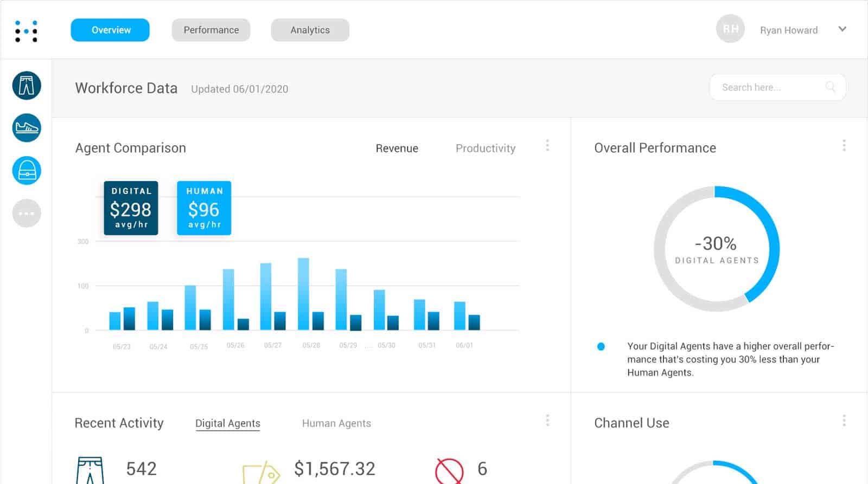This screenshot has height=484, width=868.
Task: Click the dotted app logo
Action: coord(26,31)
